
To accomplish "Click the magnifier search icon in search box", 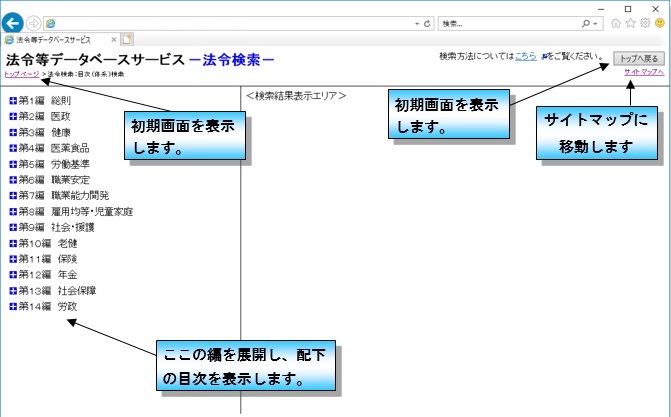I will tap(594, 22).
